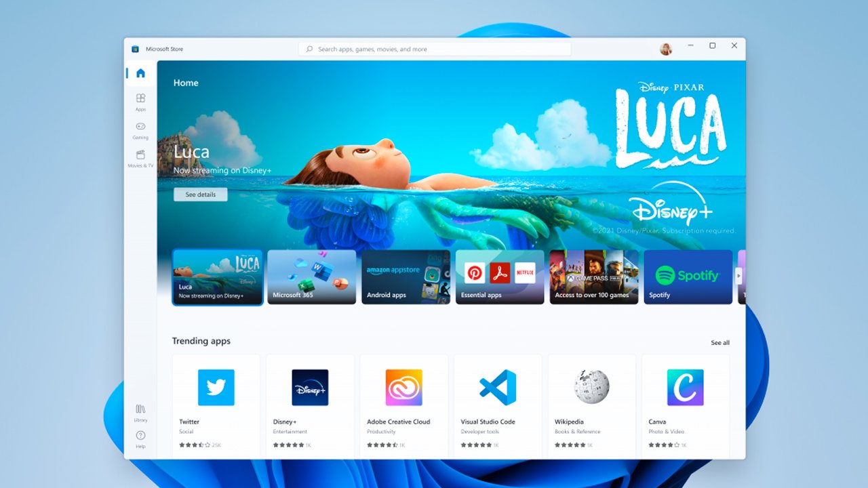868x488 pixels.
Task: Open the user profile avatar
Action: 666,49
